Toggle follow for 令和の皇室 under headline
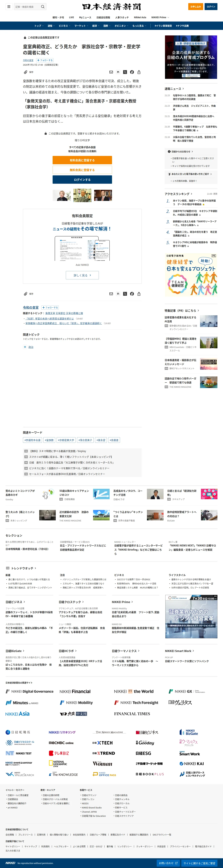This screenshot has width=223, height=868. pyautogui.click(x=45, y=60)
